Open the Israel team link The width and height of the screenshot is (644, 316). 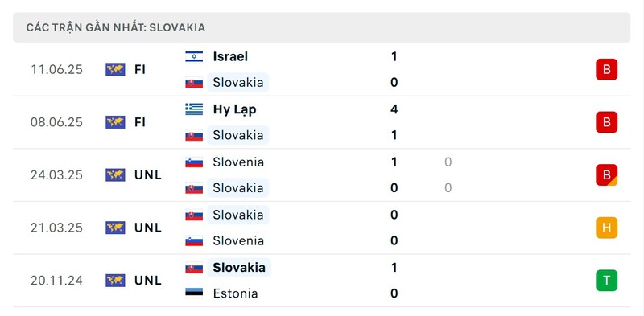[230, 56]
